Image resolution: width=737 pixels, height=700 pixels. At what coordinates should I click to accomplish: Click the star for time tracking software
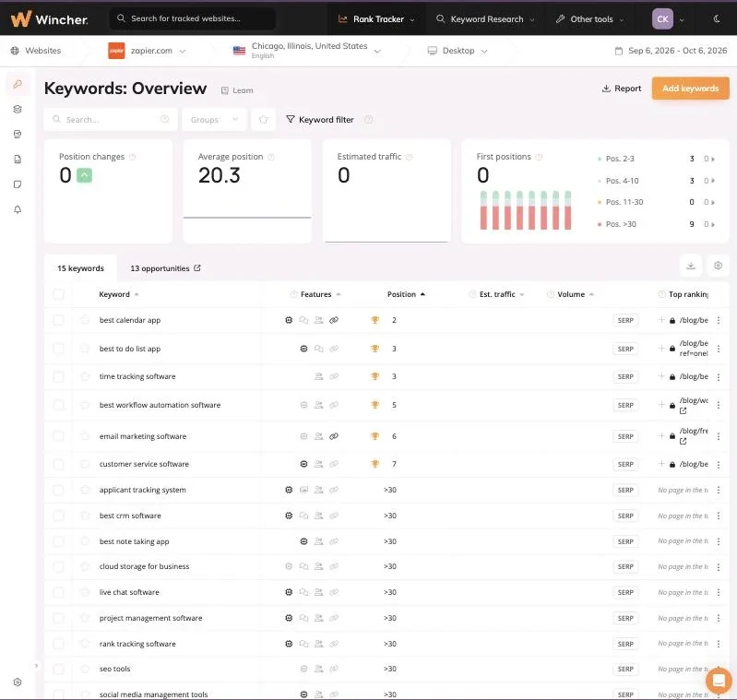[x=85, y=376]
